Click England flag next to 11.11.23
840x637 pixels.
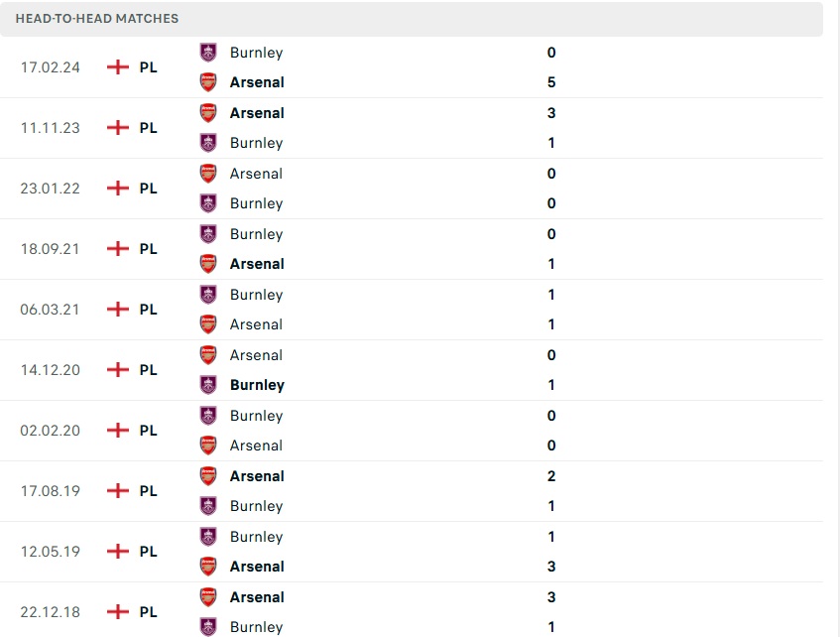[x=118, y=128]
